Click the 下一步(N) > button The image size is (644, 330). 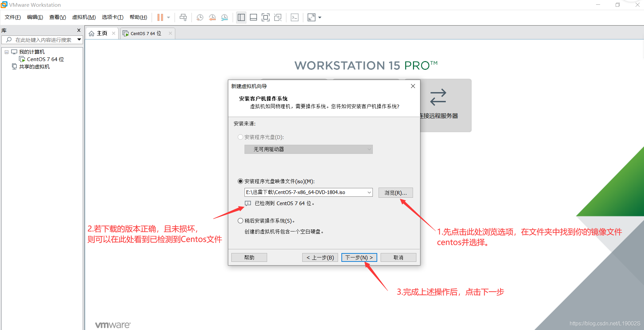(x=359, y=257)
